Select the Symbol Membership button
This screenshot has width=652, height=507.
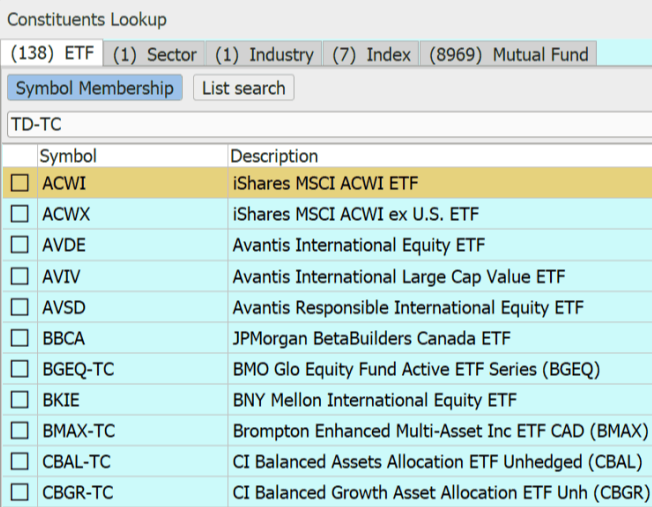coord(95,88)
